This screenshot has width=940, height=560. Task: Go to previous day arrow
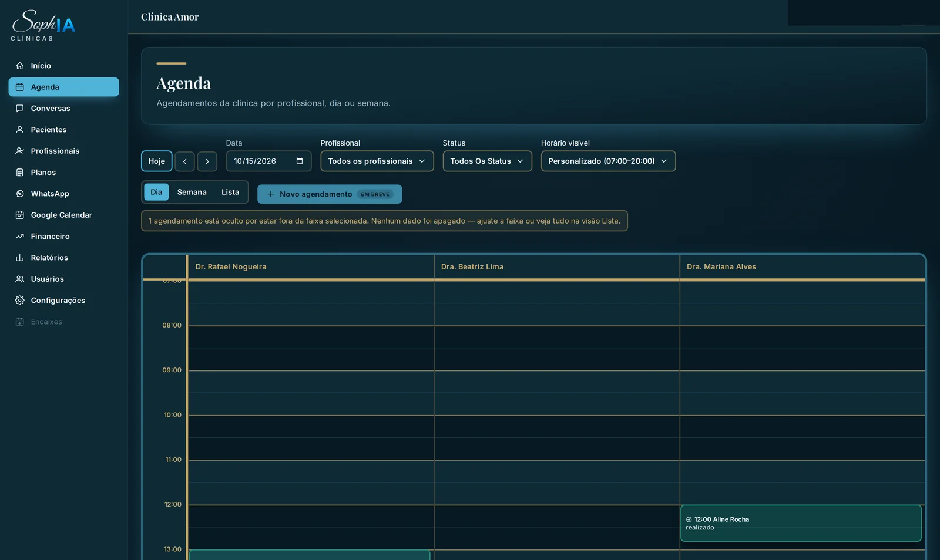coord(185,161)
